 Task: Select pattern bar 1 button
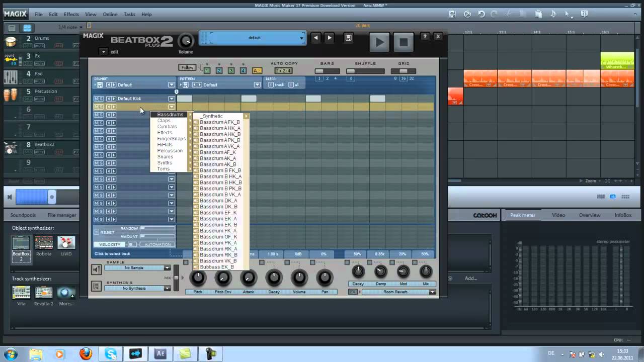[x=207, y=70]
